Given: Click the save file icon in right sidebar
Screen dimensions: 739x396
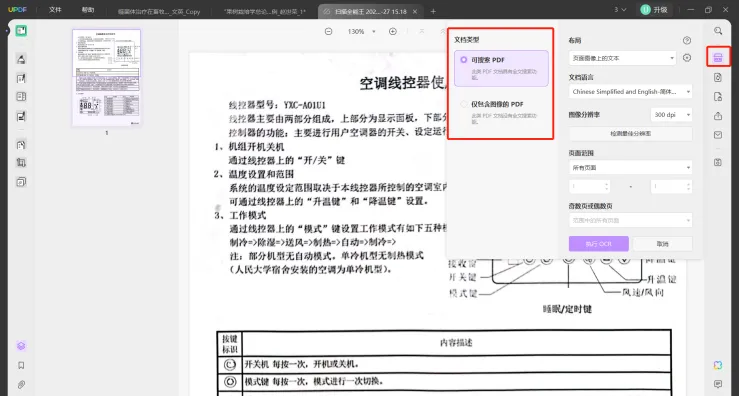Looking at the screenshot, I should (718, 162).
